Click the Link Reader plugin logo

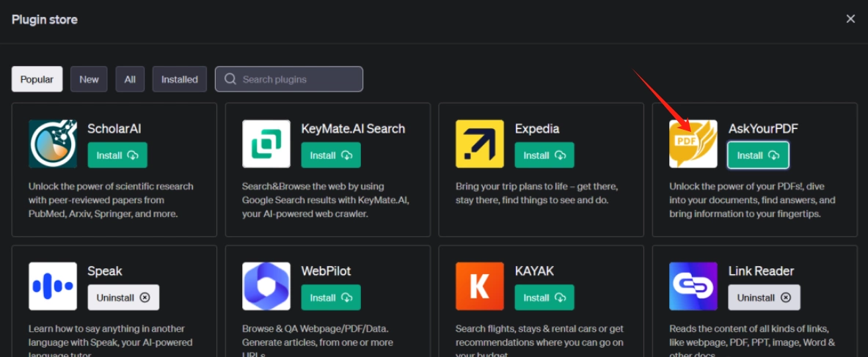point(693,286)
